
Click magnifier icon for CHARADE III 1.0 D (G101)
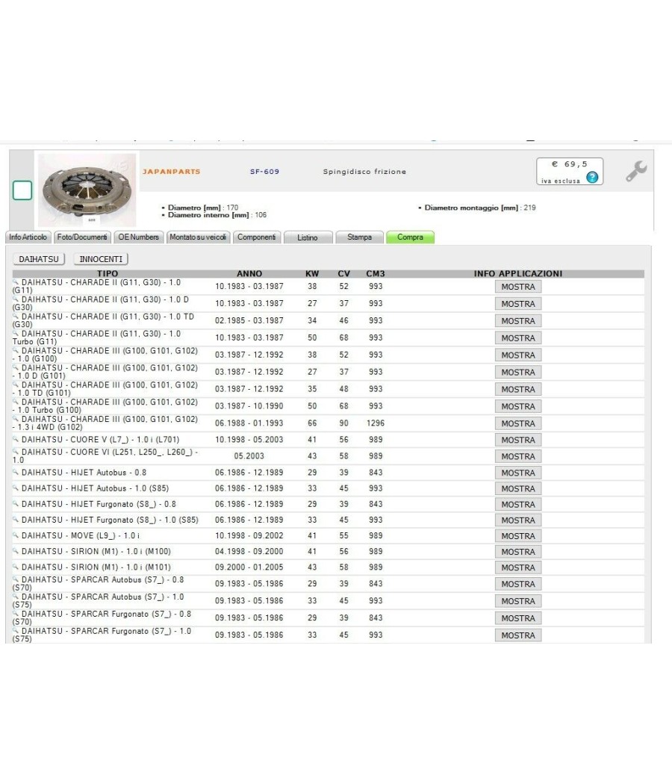(16, 367)
